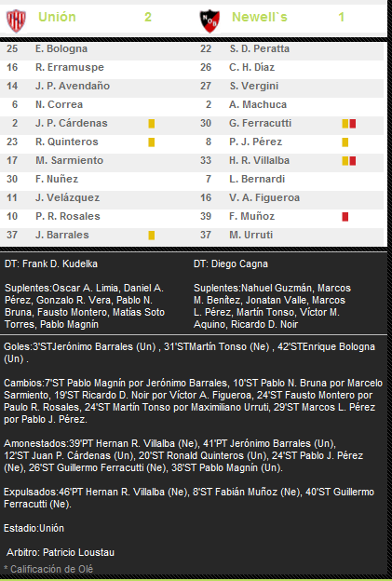Click Newell's score number 1

click(x=341, y=17)
